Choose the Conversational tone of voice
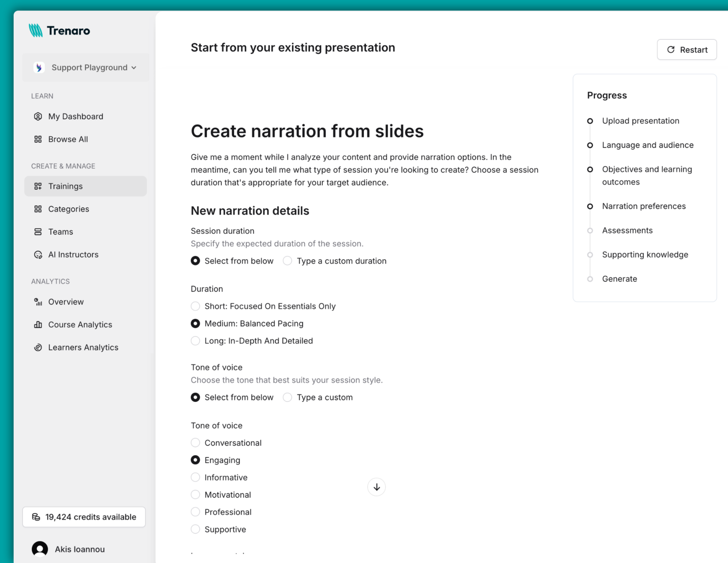Viewport: 728px width, 563px height. click(195, 443)
